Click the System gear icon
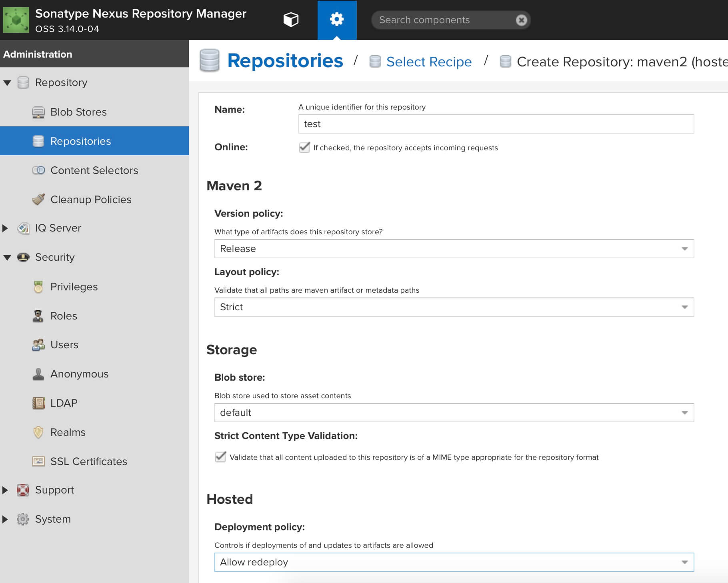This screenshot has width=728, height=583. [x=23, y=519]
